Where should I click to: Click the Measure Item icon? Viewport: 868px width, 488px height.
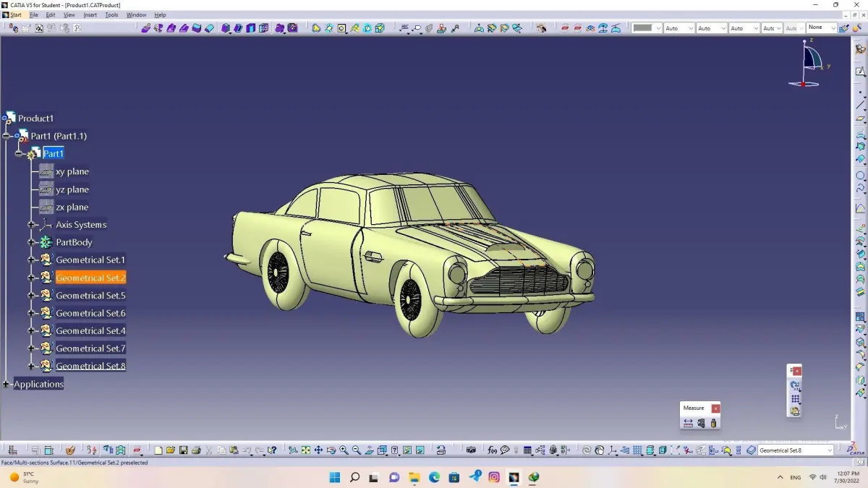pyautogui.click(x=701, y=423)
